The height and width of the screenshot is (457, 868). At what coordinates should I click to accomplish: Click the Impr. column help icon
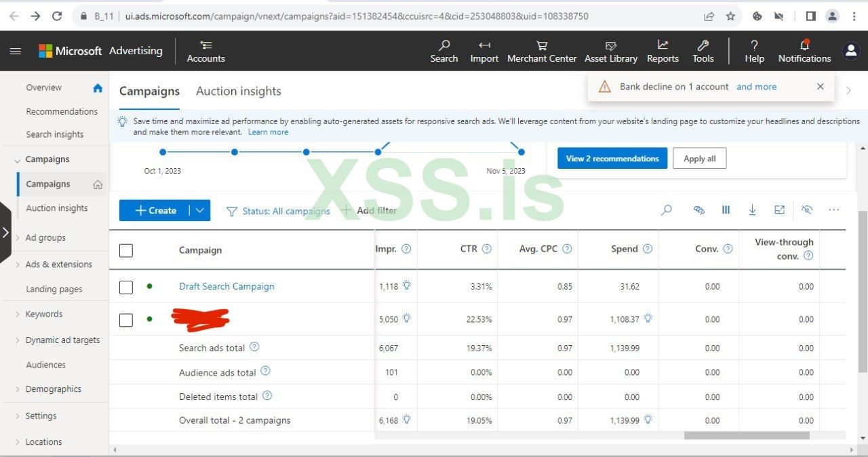pyautogui.click(x=406, y=249)
